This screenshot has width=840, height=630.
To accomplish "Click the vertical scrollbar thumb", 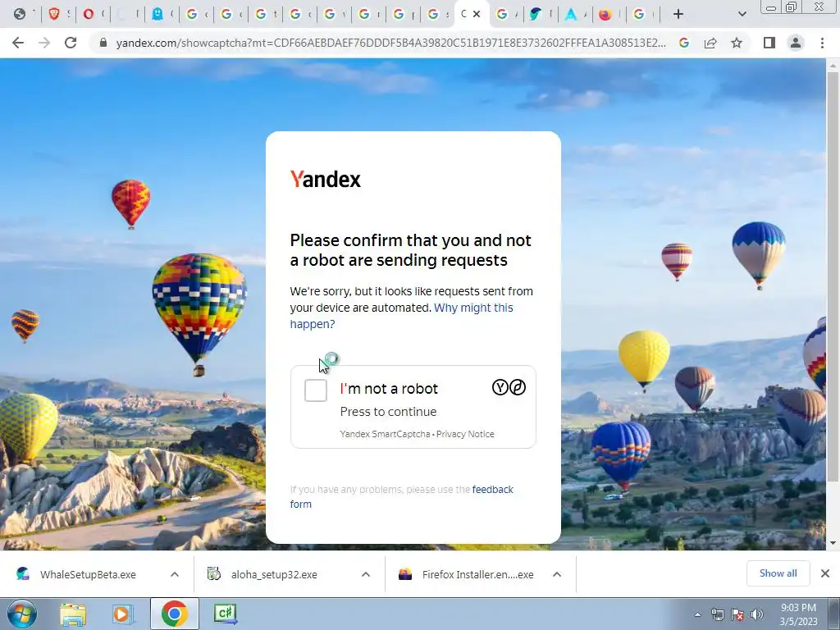I will 833,276.
